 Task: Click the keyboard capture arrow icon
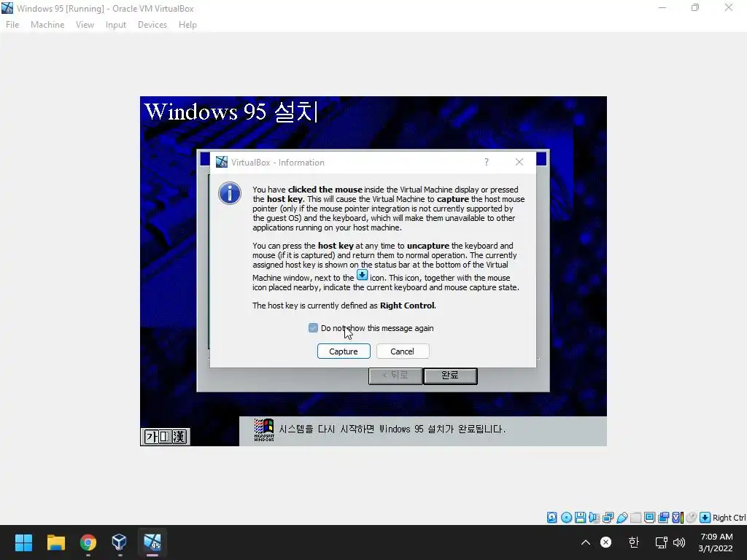click(705, 518)
